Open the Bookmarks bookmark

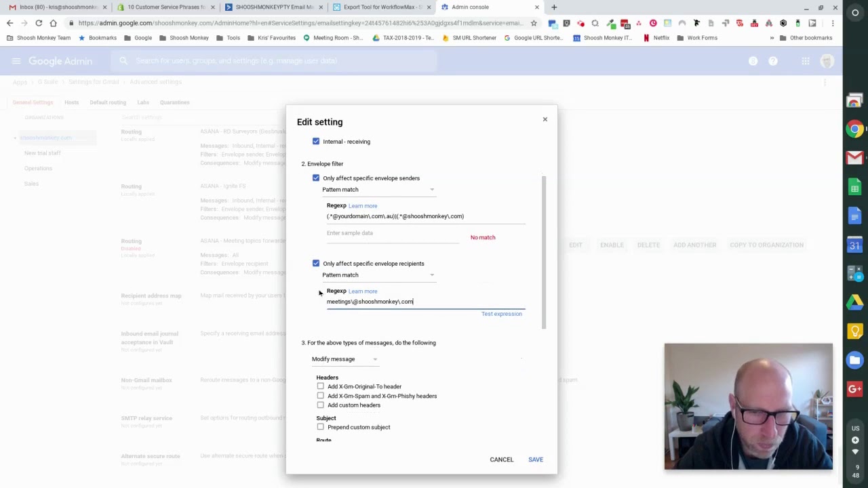[98, 38]
